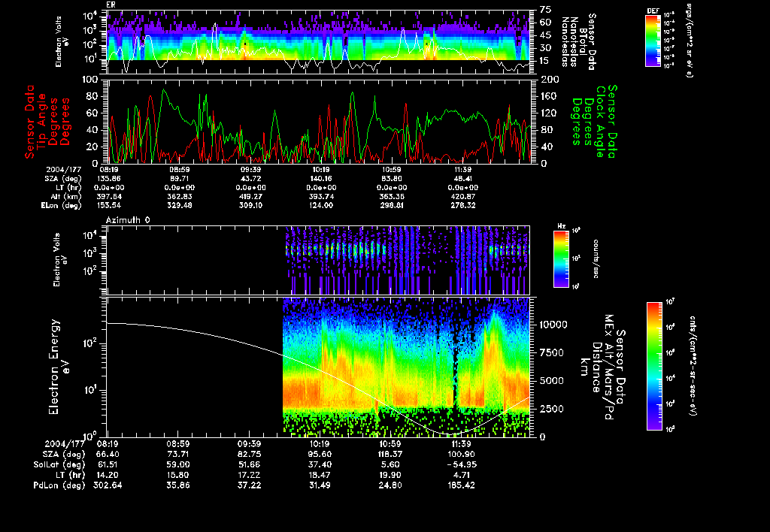Click local time value 14.20

(108, 475)
